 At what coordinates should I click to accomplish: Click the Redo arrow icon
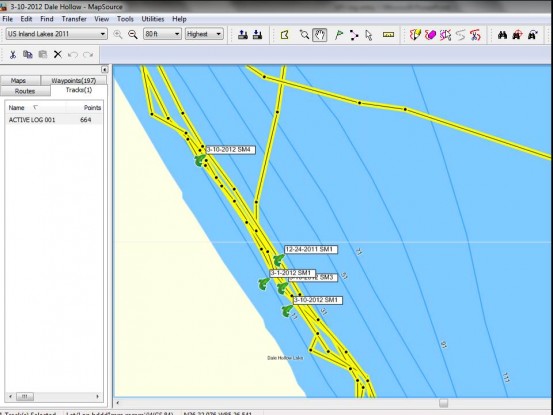pos(88,55)
